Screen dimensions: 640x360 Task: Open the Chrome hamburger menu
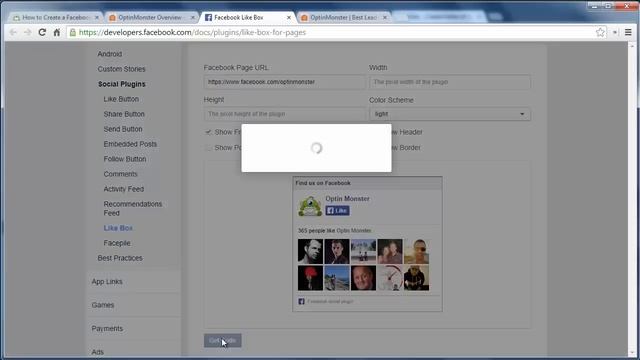(x=628, y=32)
